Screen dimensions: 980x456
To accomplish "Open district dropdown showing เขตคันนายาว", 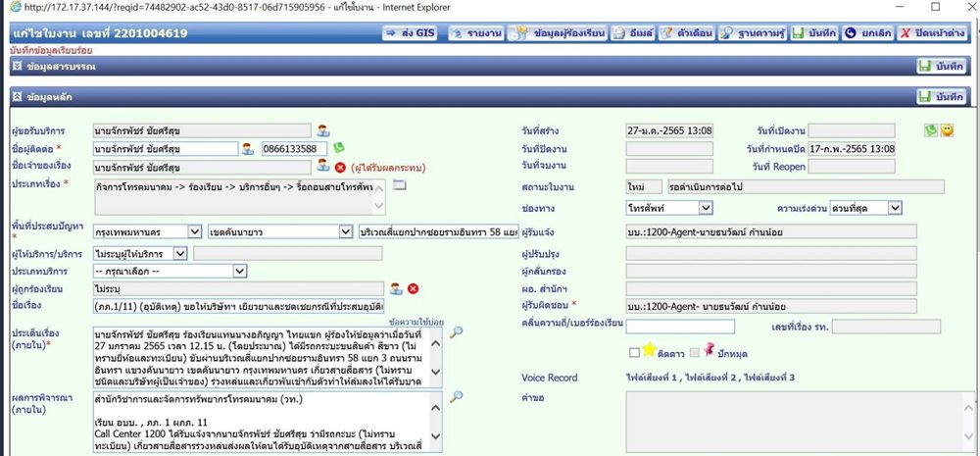I will [280, 232].
